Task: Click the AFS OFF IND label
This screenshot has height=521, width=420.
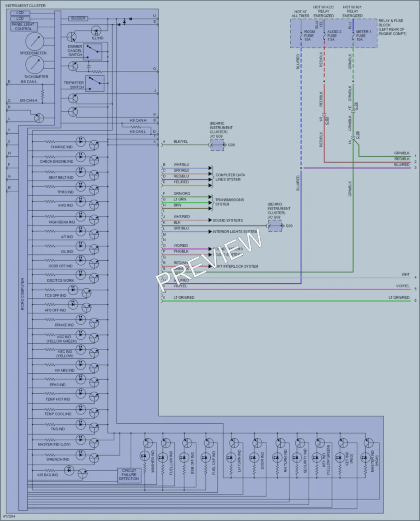Action: (x=55, y=310)
